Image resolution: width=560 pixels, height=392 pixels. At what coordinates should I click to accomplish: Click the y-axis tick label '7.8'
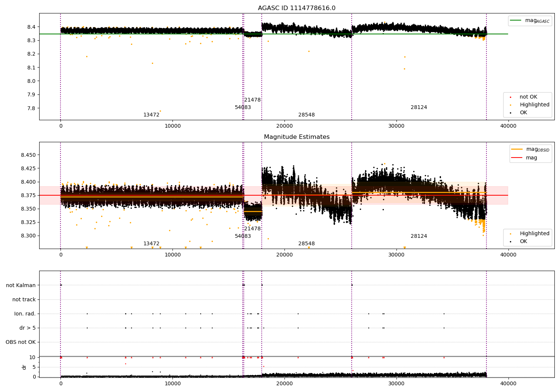pos(31,108)
